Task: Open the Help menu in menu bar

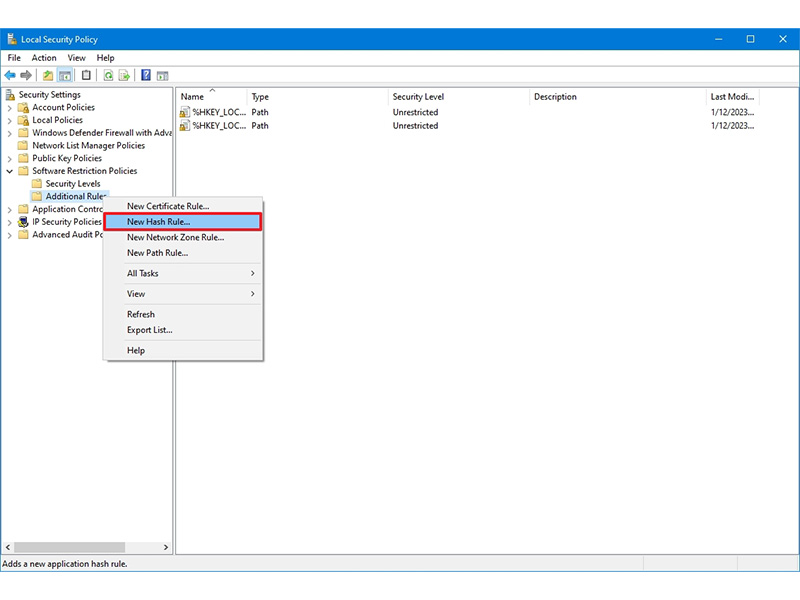Action: tap(106, 58)
